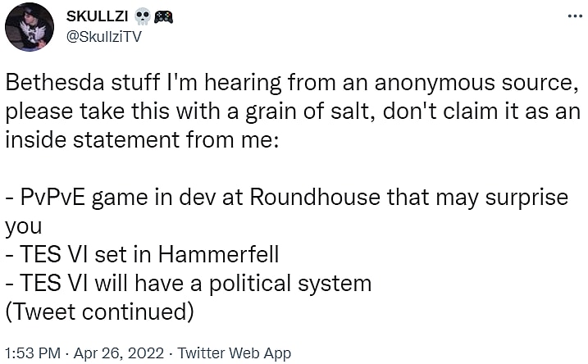The height and width of the screenshot is (364, 588).
Task: Click the "political system" bullet line
Action: [189, 284]
